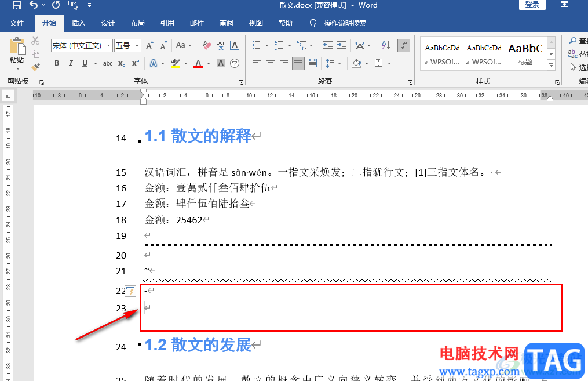The height and width of the screenshot is (381, 588).
Task: Open the 帮助 tab
Action: click(x=286, y=23)
